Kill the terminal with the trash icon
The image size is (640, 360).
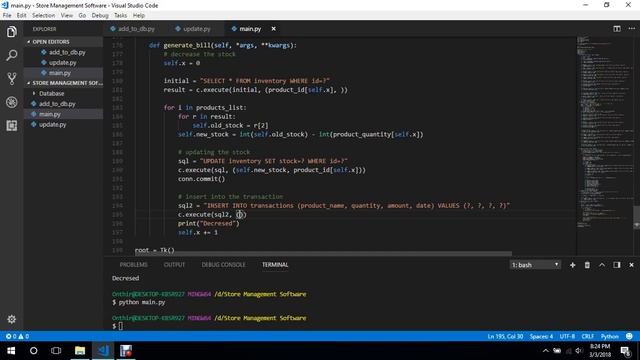pos(587,265)
